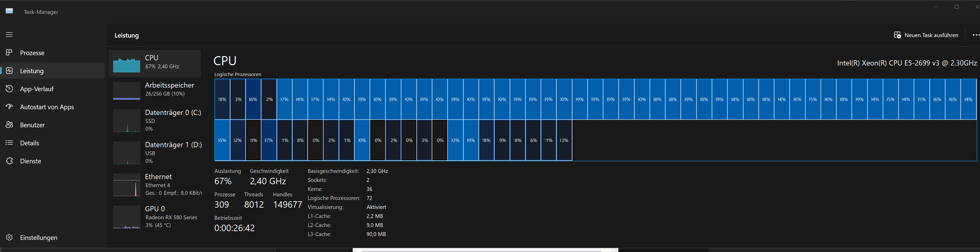Click the Betriebszeit 0:00:26:42 value

pos(234,228)
